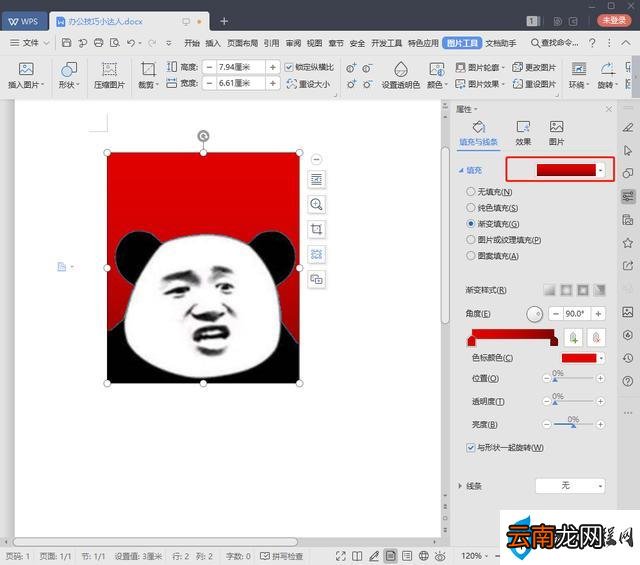Click layout options icon beside picture
This screenshot has height=565, width=640.
(316, 179)
